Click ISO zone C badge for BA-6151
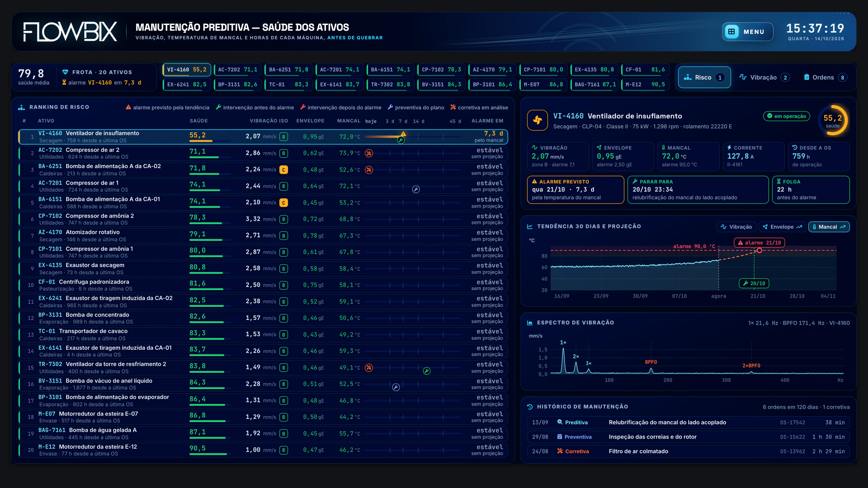 coord(283,203)
